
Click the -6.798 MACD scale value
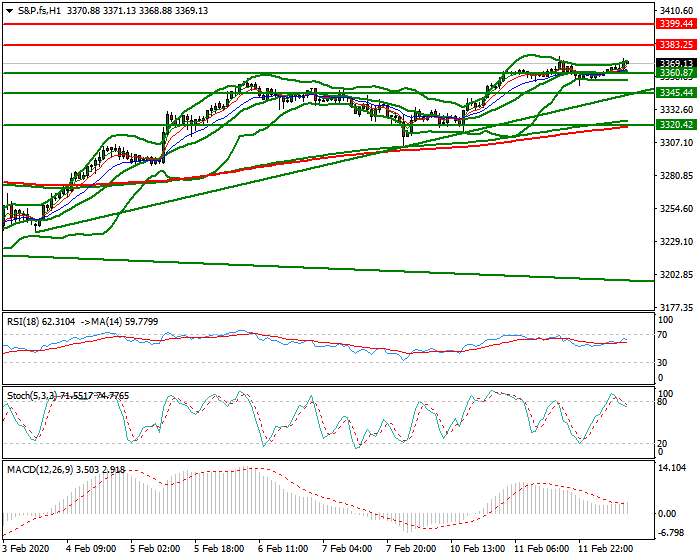tap(671, 533)
